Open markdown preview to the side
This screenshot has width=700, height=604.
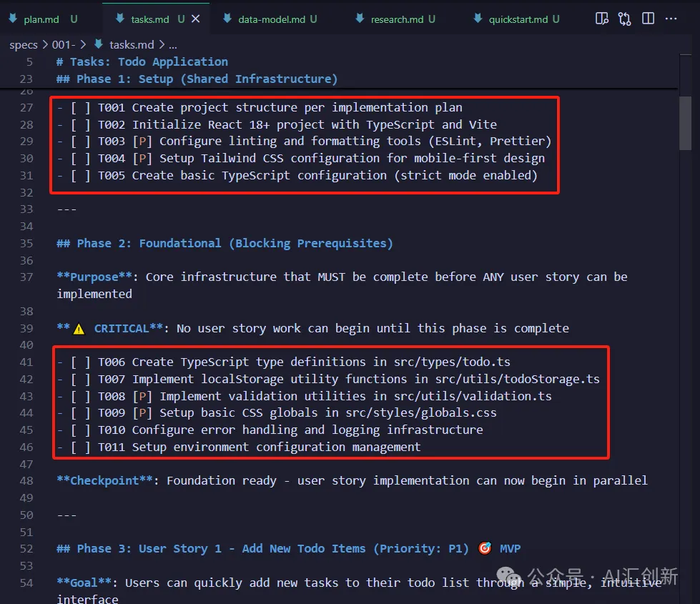tap(602, 19)
